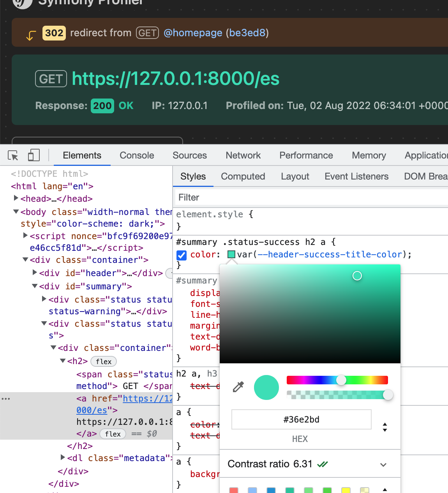Click the three-dots menu beside selected DOM node
Image resolution: width=448 pixels, height=493 pixels.
[x=6, y=399]
